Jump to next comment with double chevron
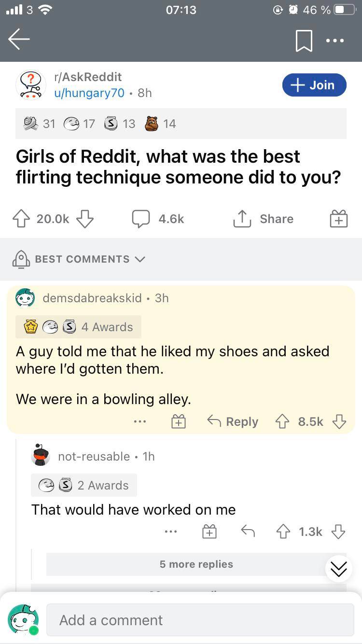362x644 pixels. [x=338, y=570]
